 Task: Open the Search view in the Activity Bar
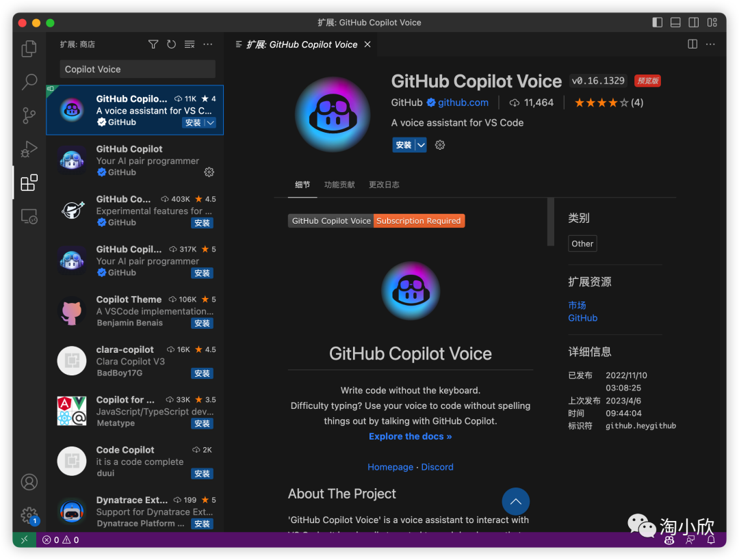coord(29,81)
